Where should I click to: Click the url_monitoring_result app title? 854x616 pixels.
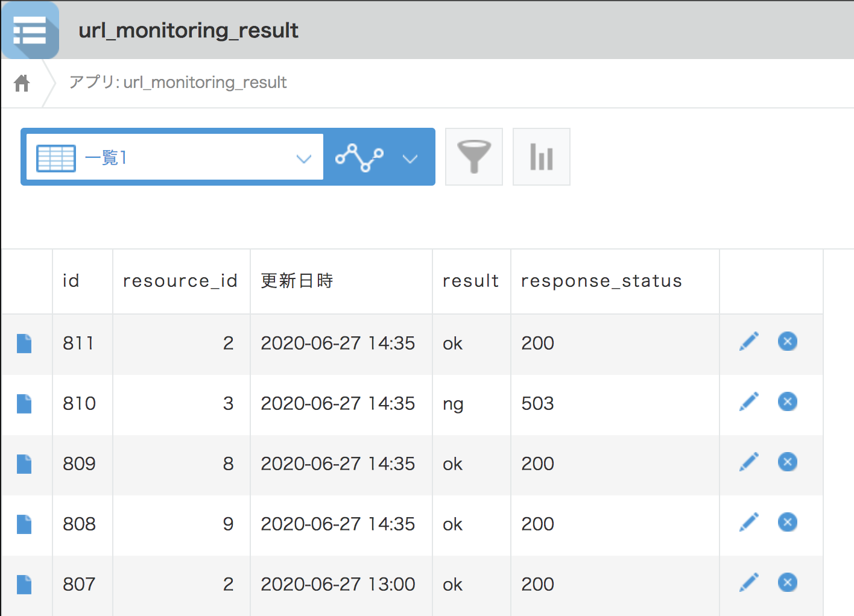188,30
